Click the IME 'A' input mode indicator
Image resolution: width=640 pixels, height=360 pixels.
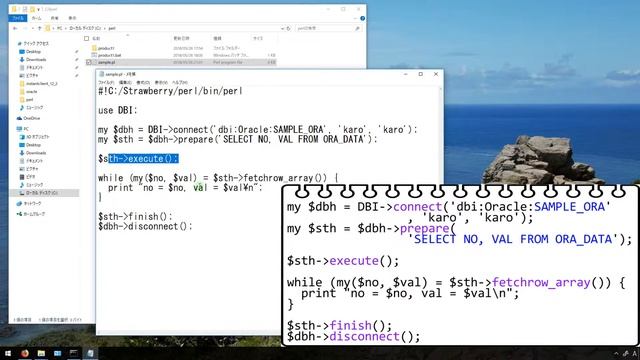635,354
